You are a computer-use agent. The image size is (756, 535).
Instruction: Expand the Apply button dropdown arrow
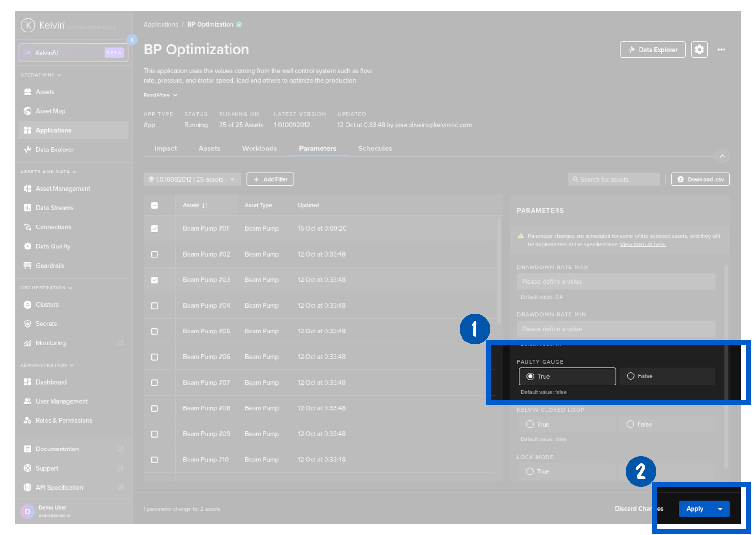pos(720,509)
